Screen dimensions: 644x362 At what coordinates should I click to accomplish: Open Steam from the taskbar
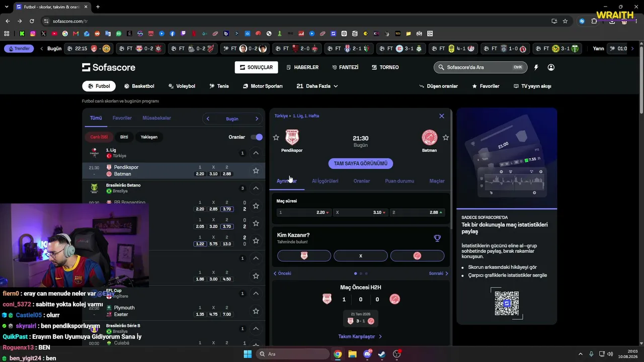coord(382,354)
